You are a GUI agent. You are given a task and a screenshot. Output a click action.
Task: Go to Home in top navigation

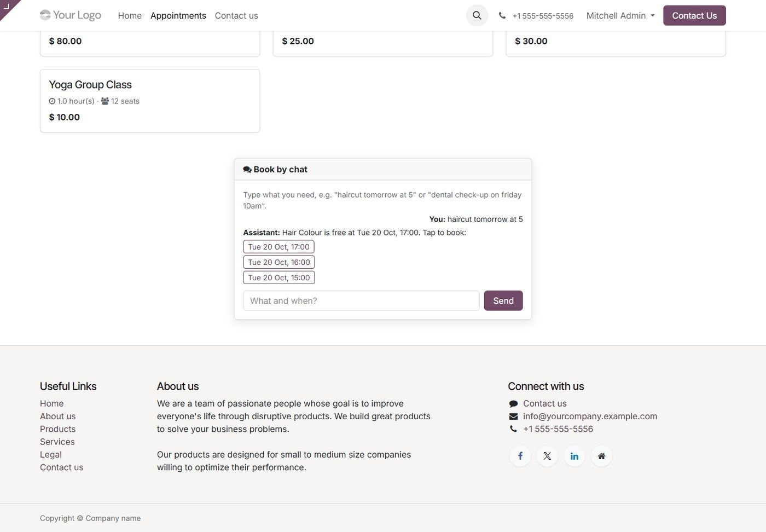tap(130, 16)
